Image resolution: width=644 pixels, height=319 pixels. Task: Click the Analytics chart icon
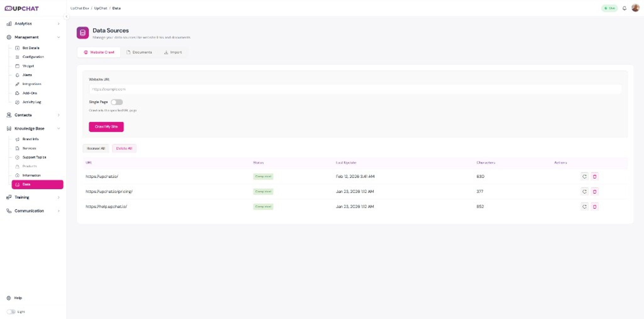coord(9,24)
